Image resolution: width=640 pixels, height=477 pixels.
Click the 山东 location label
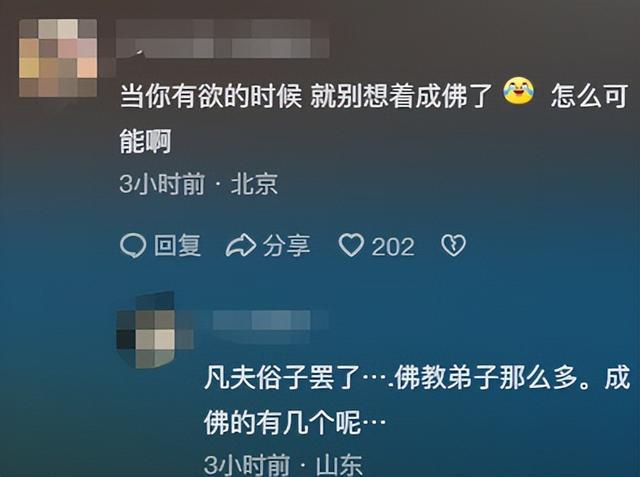339,465
